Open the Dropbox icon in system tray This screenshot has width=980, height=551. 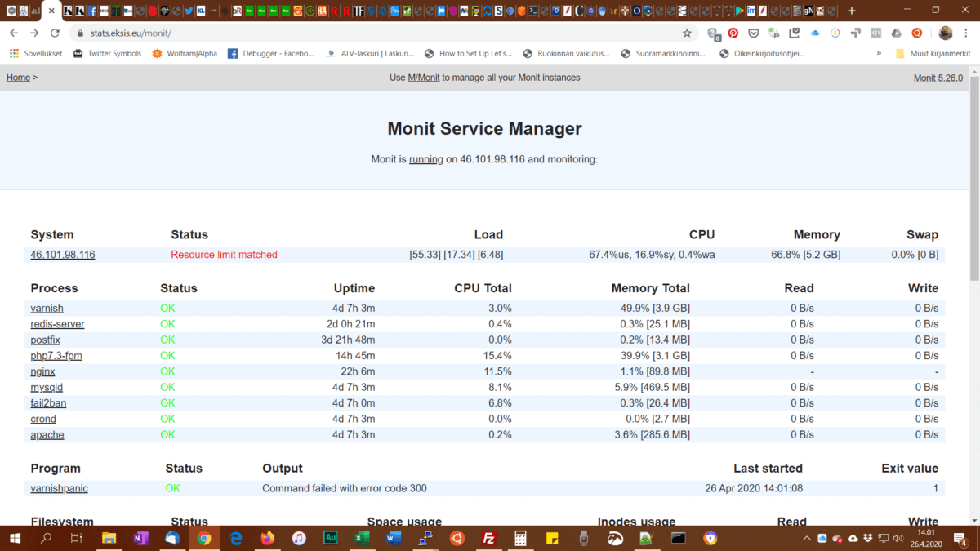pyautogui.click(x=867, y=539)
